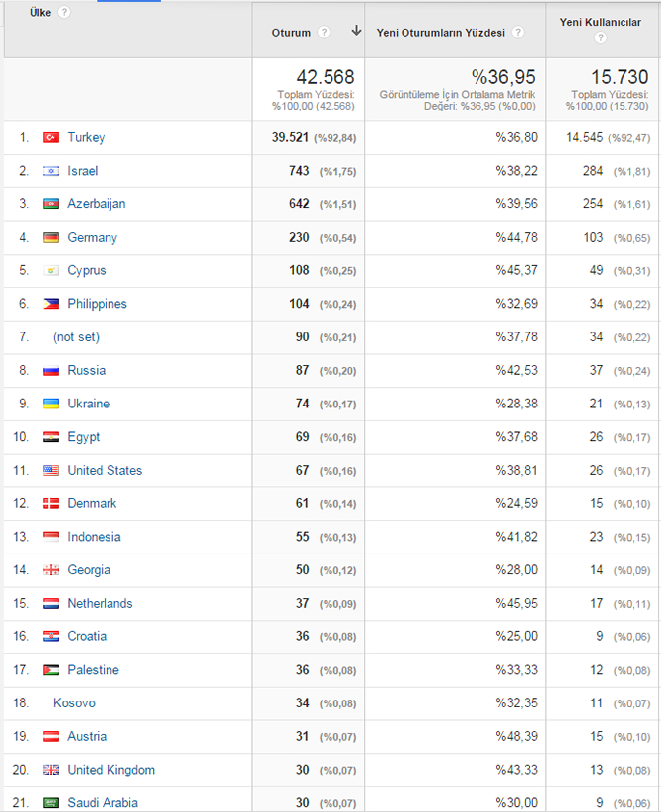Open the United States country link
661x812 pixels.
click(105, 471)
